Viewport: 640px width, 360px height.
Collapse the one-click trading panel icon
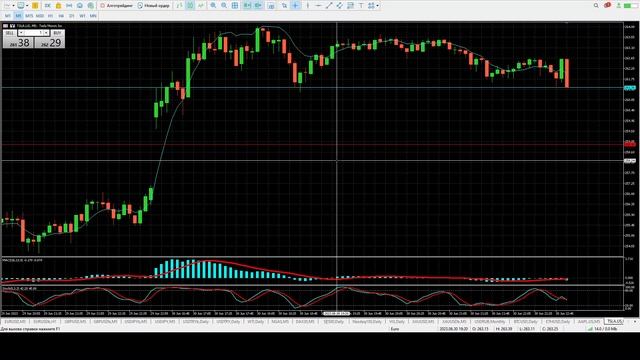coord(12,26)
